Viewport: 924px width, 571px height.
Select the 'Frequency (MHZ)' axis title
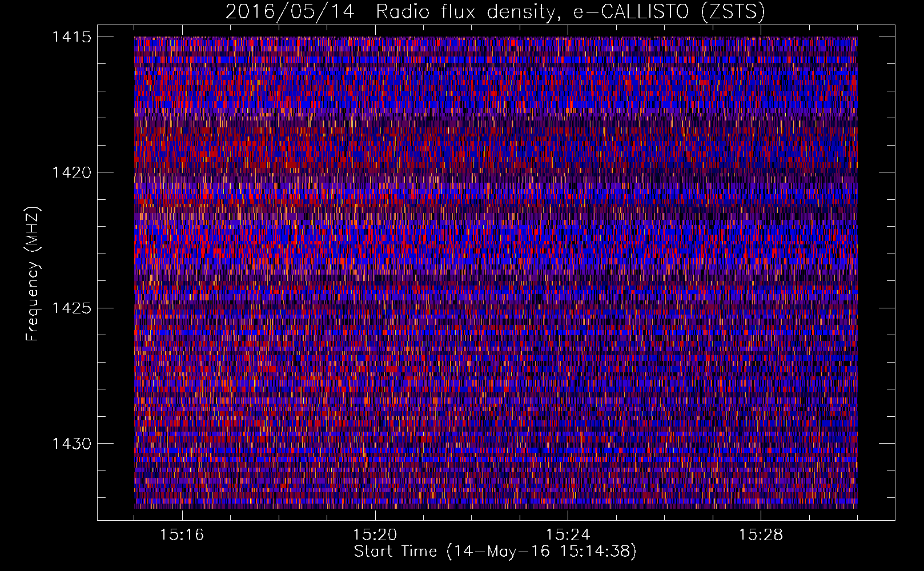(33, 274)
